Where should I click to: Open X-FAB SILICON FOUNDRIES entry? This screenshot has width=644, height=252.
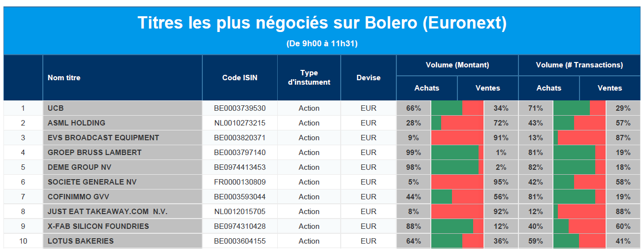98,226
